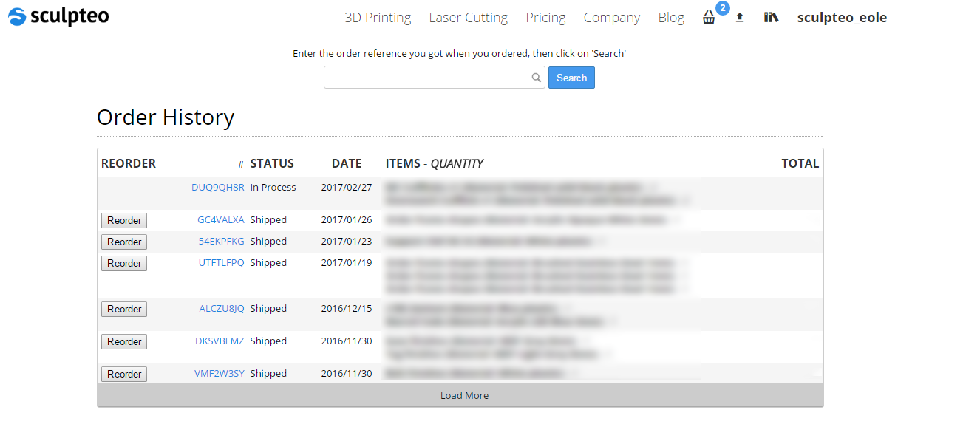Reorder the GC4VALXA order
Screen dimensions: 980x427
124,220
